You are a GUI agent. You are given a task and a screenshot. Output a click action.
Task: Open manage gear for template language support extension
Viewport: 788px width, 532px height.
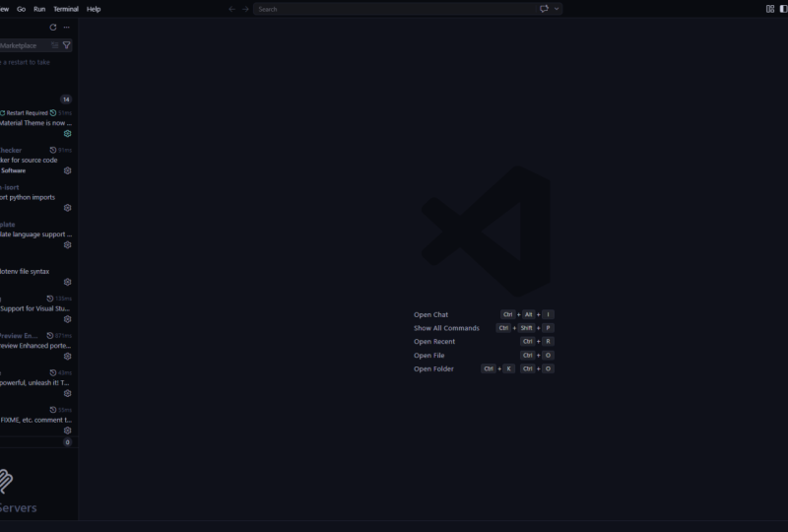pos(67,245)
